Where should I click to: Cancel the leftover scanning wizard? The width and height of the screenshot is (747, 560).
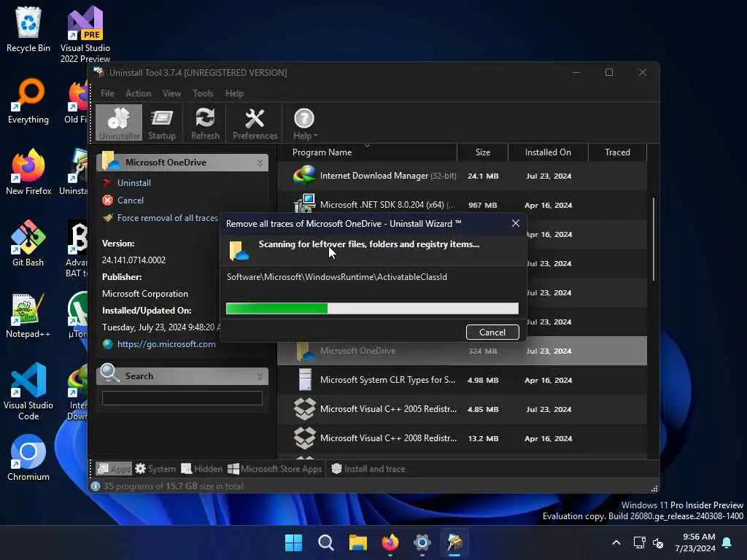point(492,332)
